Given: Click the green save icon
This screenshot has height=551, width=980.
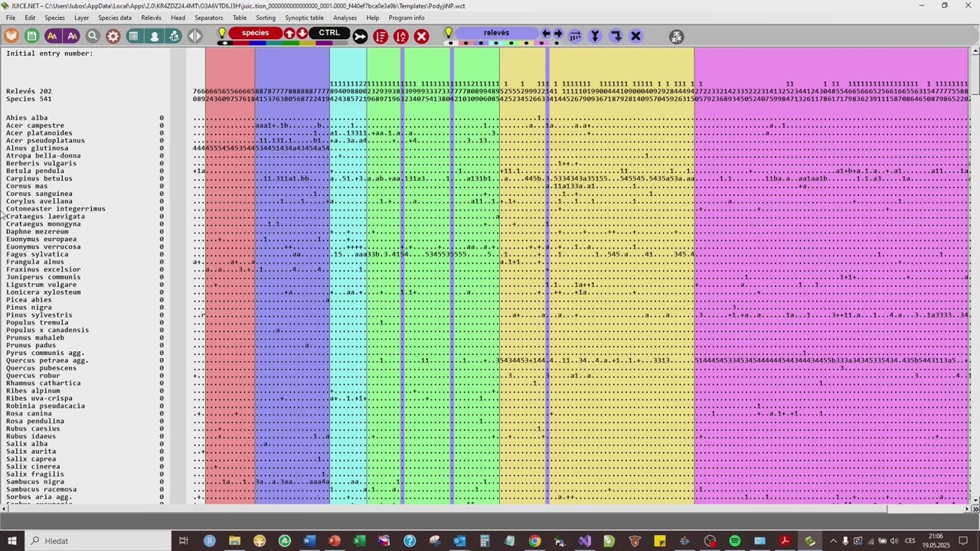Looking at the screenshot, I should tap(31, 36).
